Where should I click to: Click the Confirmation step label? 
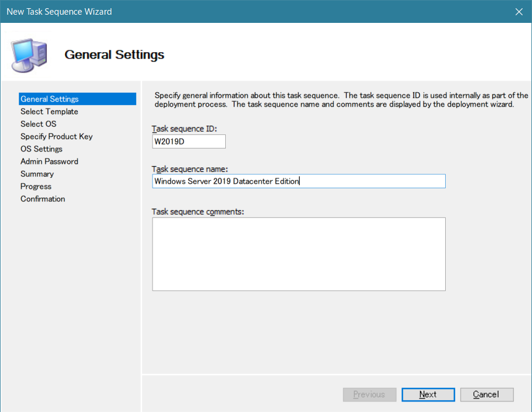[x=42, y=199]
